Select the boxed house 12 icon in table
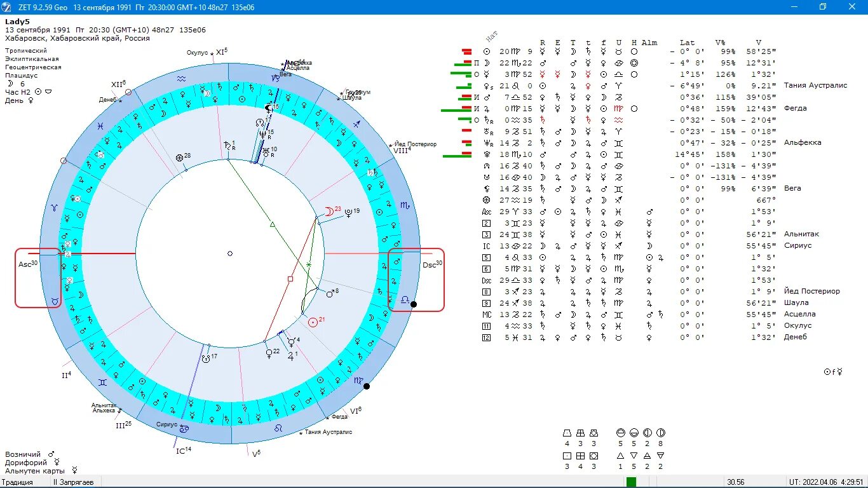Image resolution: width=868 pixels, height=488 pixels. [x=487, y=337]
